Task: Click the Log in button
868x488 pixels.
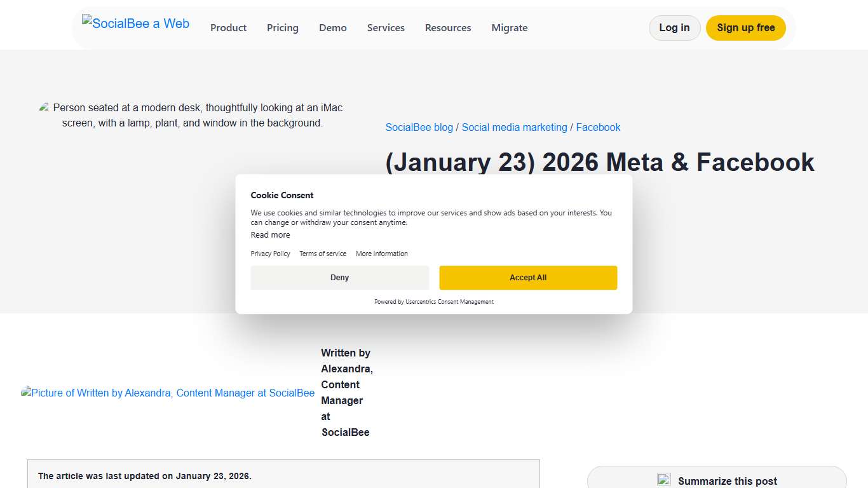Action: pyautogui.click(x=674, y=28)
